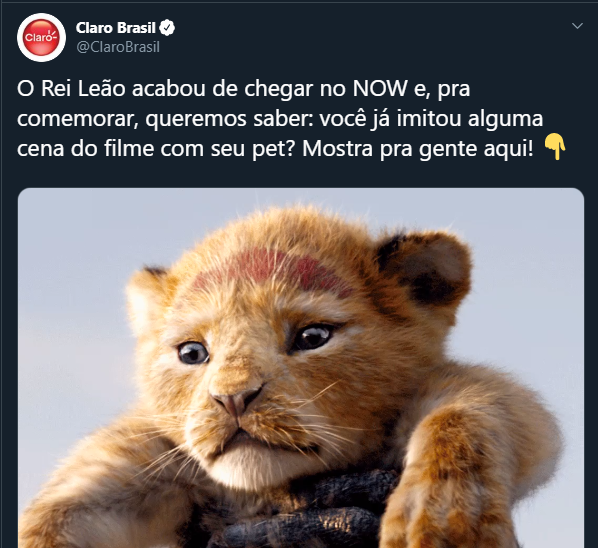Click the tweet text first line
The image size is (598, 548).
243,88
